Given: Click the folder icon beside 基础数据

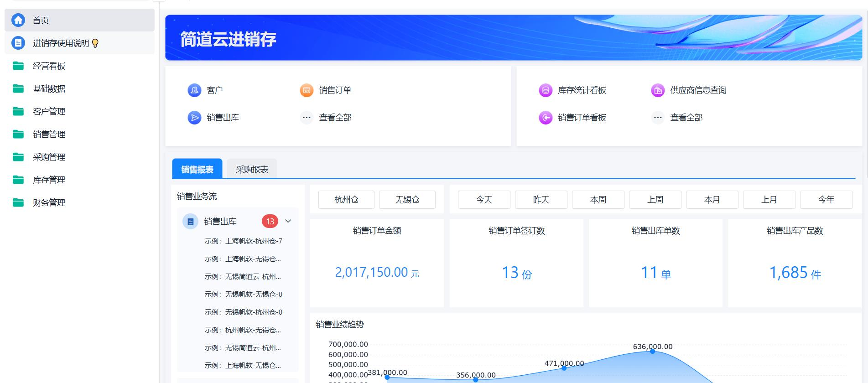Looking at the screenshot, I should [18, 88].
